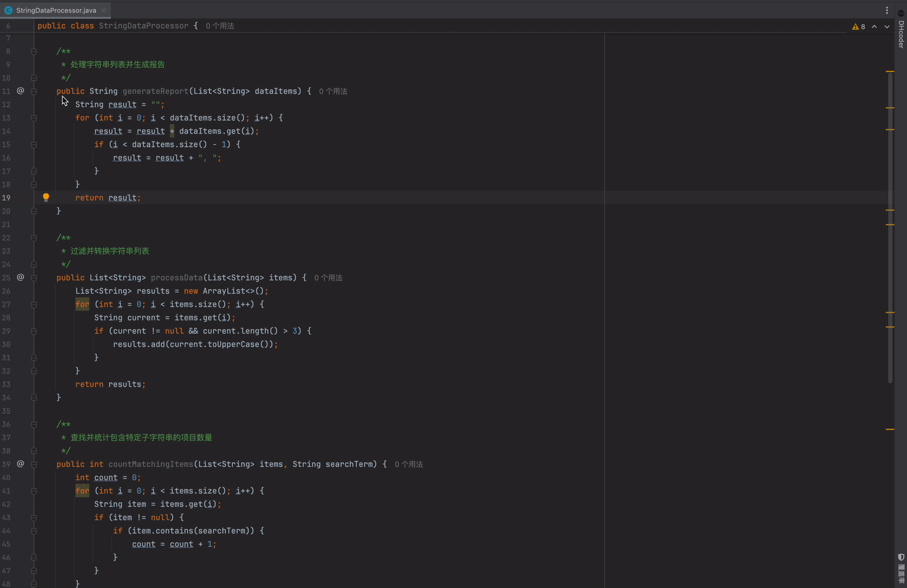Click the '0 个用法' hint after class StringDataProcessor
The image size is (907, 588).
220,26
